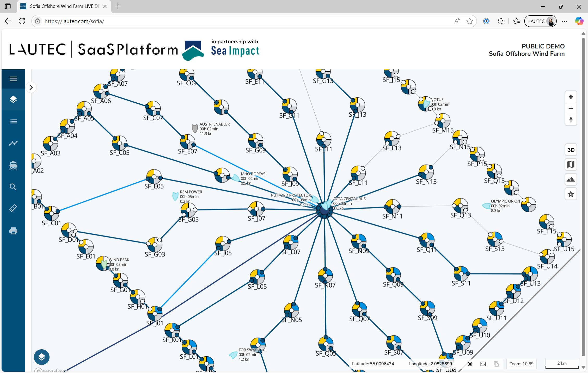
Task: Open the line chart analytics icon
Action: [13, 143]
